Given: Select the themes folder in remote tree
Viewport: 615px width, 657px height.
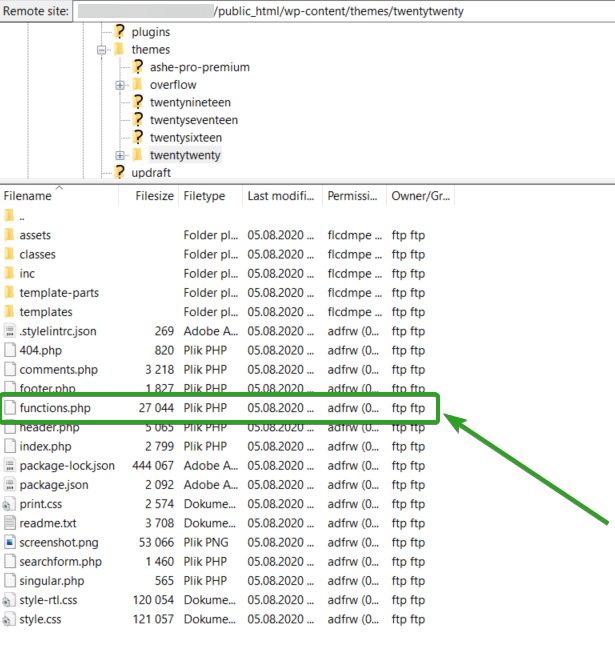Looking at the screenshot, I should click(151, 49).
